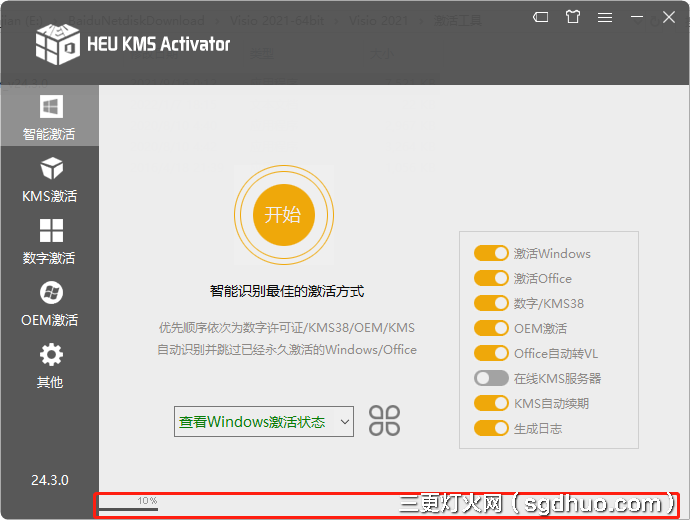
Task: Open the hamburger menu icon
Action: [605, 18]
